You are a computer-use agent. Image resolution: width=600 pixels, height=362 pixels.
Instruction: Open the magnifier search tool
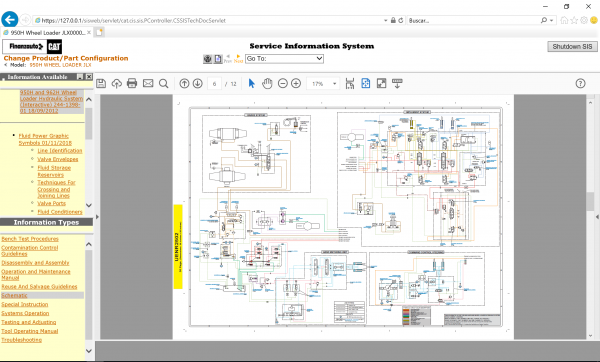click(x=163, y=83)
